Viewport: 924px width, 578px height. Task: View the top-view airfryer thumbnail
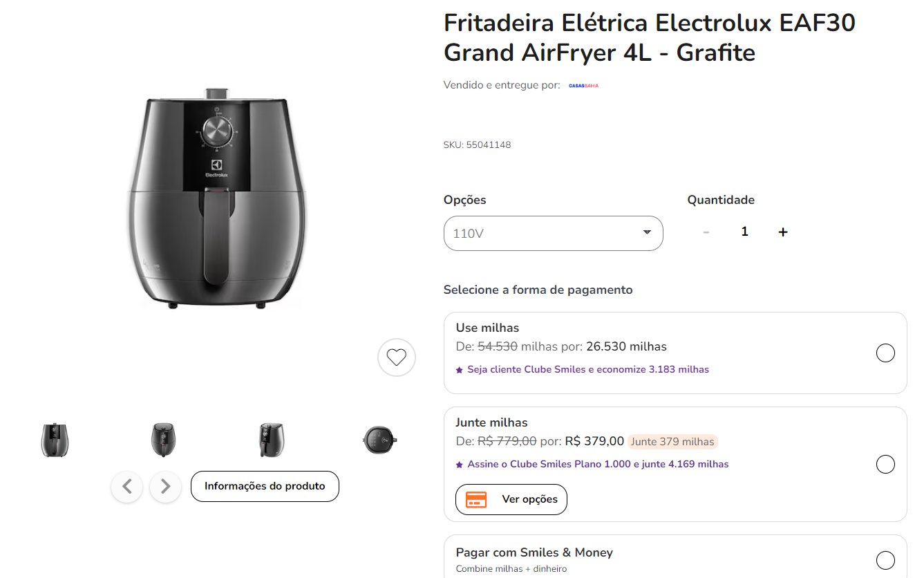pos(379,439)
